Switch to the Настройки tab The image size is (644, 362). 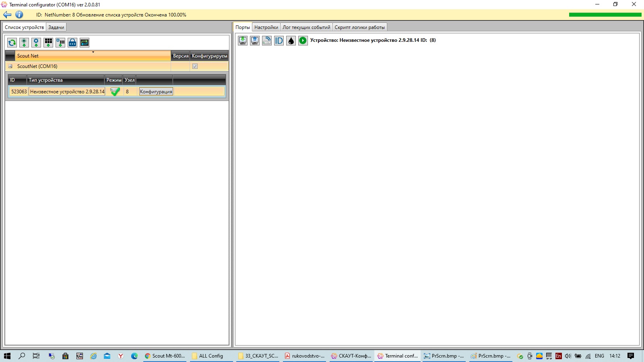coord(266,27)
